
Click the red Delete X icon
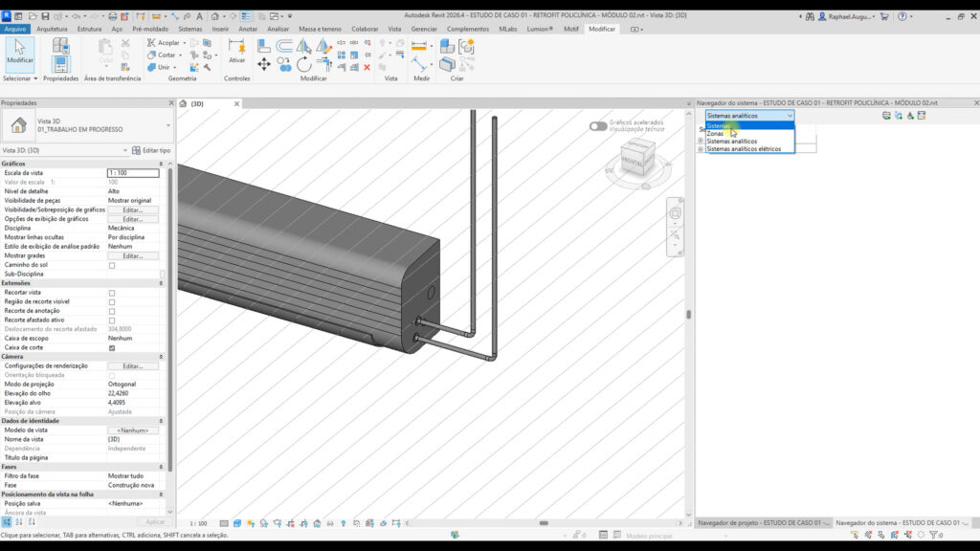coord(367,67)
